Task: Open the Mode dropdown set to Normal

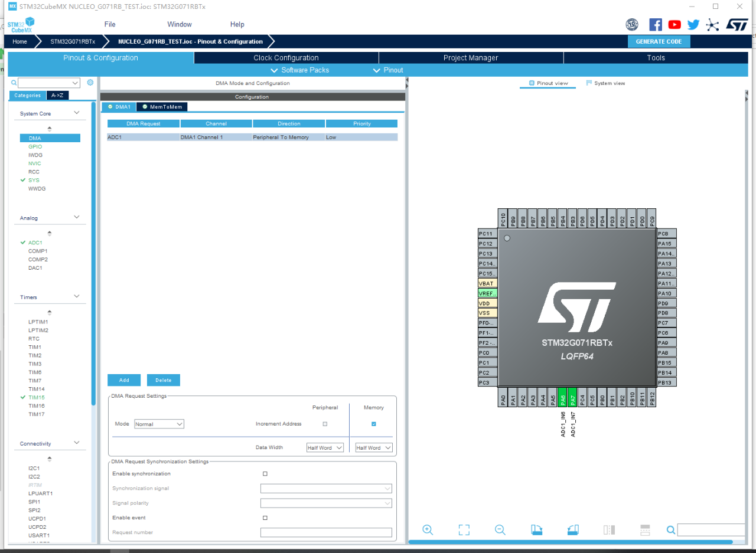Action: pos(159,424)
